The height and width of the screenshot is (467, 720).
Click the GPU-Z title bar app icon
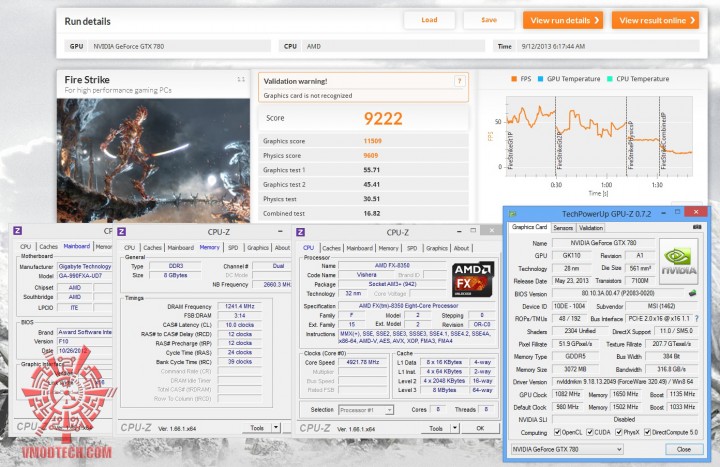pos(513,214)
